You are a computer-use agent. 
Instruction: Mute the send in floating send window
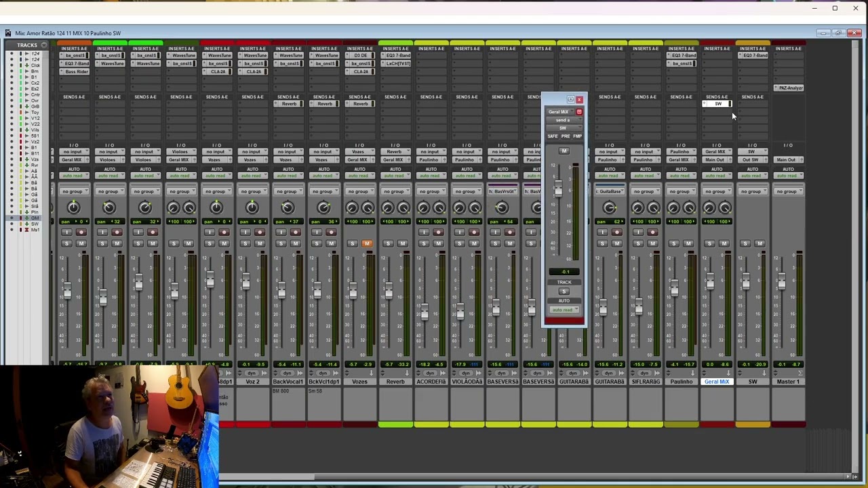564,151
